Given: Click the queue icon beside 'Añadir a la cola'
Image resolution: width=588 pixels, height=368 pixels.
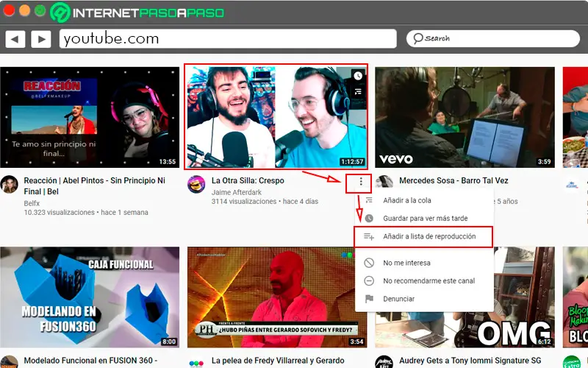Looking at the screenshot, I should [369, 200].
